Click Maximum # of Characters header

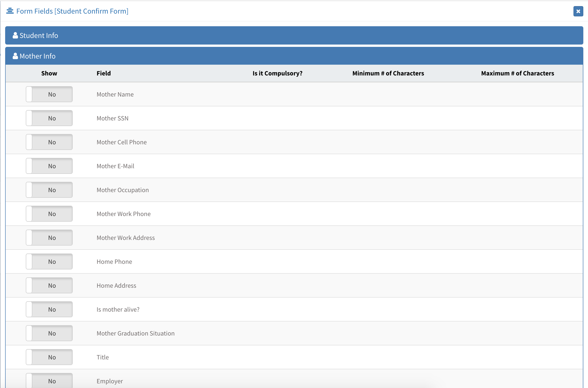pos(518,73)
